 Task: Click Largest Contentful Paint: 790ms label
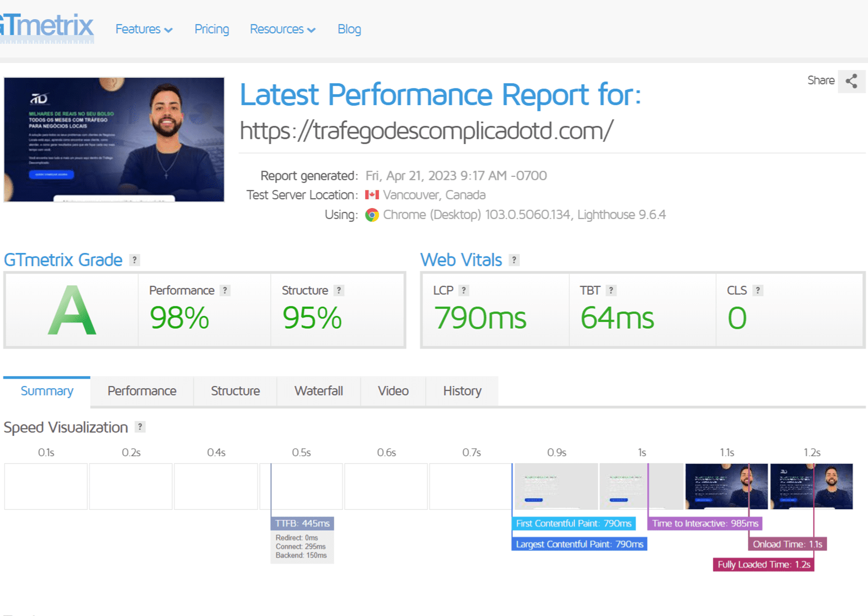click(579, 544)
